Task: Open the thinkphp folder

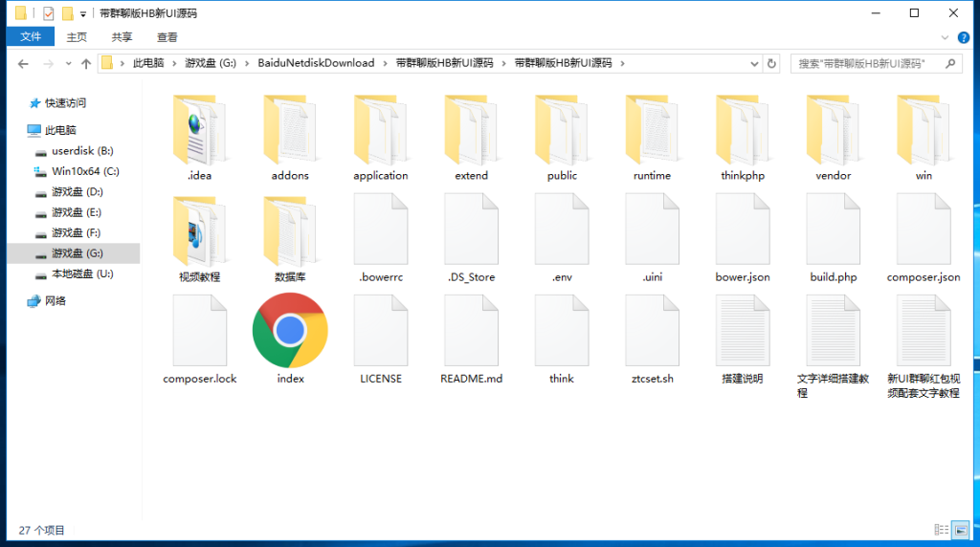Action: (743, 138)
